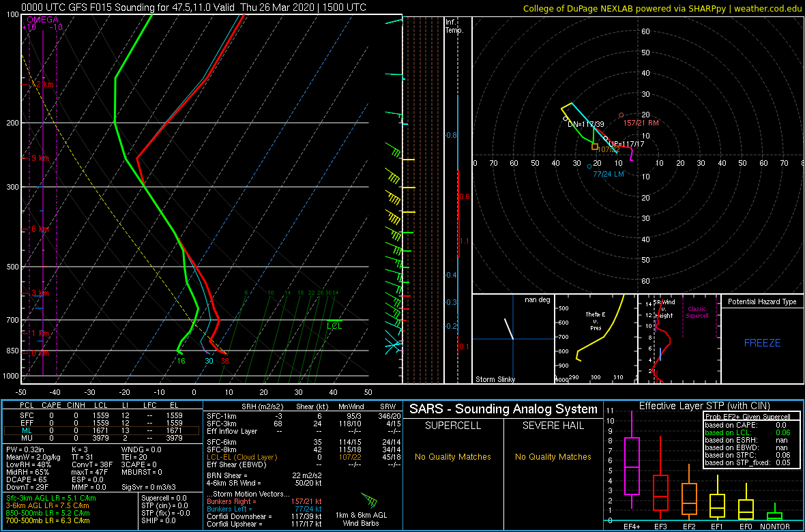Screen dimensions: 805x532
Task: Click the 1km & 6km AGL wind barbs icon
Action: pos(369,500)
